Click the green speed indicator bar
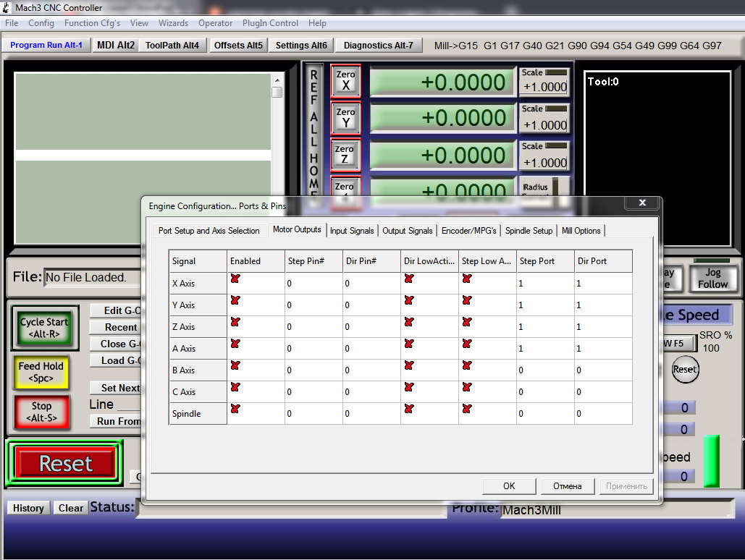The image size is (745, 560). pos(711,461)
